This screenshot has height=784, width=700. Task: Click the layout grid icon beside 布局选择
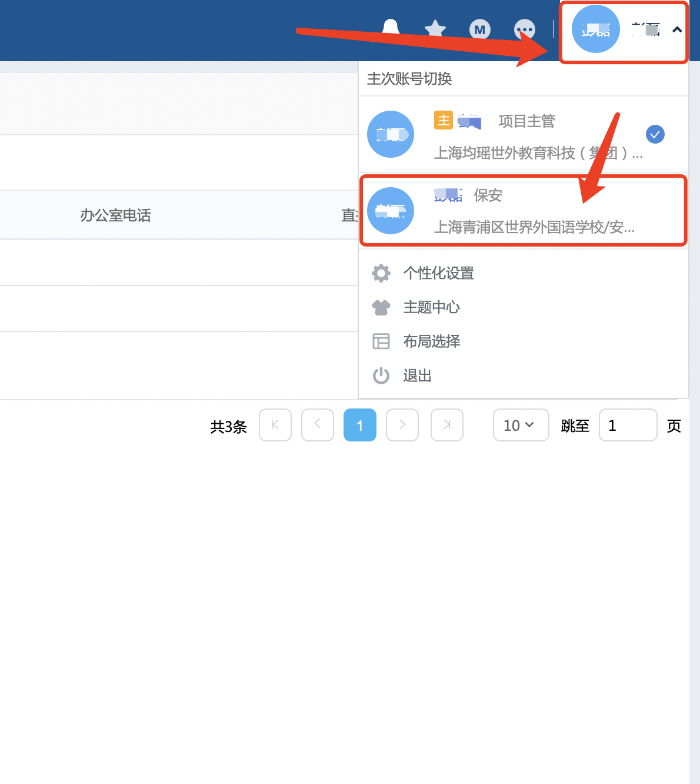(381, 341)
